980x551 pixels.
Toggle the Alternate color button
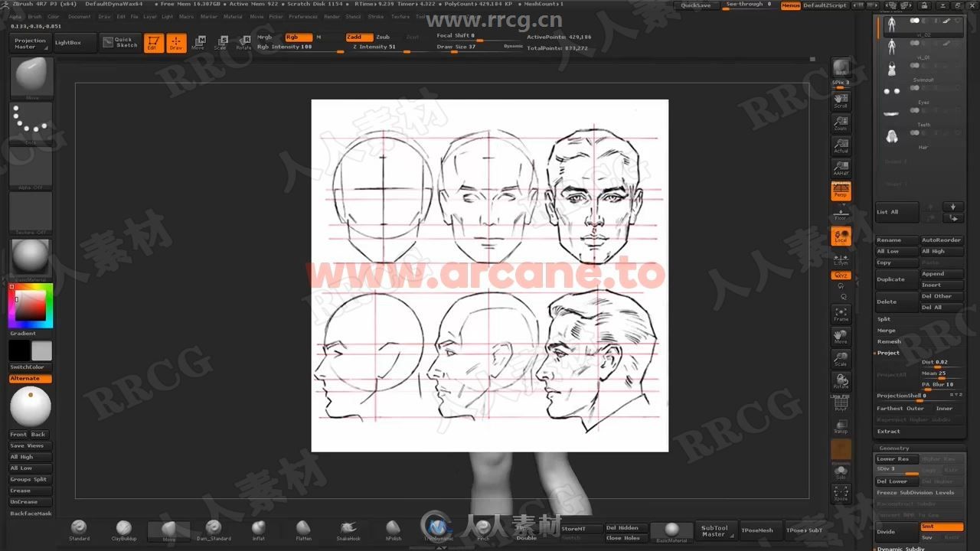click(x=31, y=379)
